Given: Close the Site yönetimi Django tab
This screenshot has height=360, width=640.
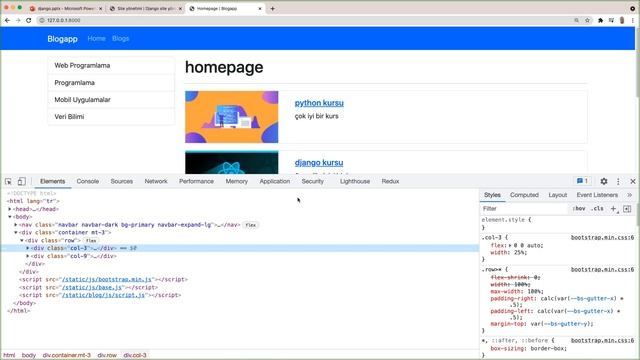Looking at the screenshot, I should pyautogui.click(x=180, y=8).
